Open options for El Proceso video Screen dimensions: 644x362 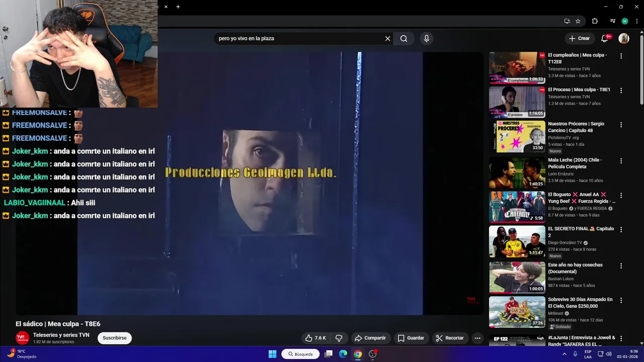621,90
